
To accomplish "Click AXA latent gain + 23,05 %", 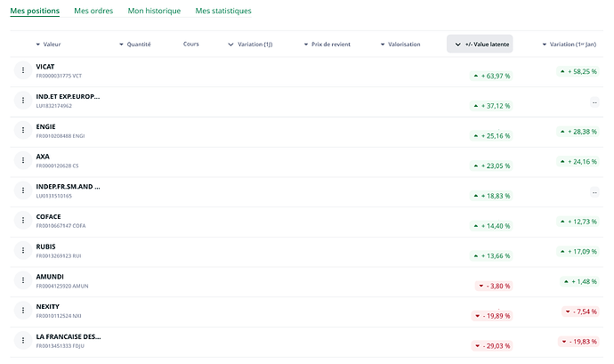I will coord(491,166).
